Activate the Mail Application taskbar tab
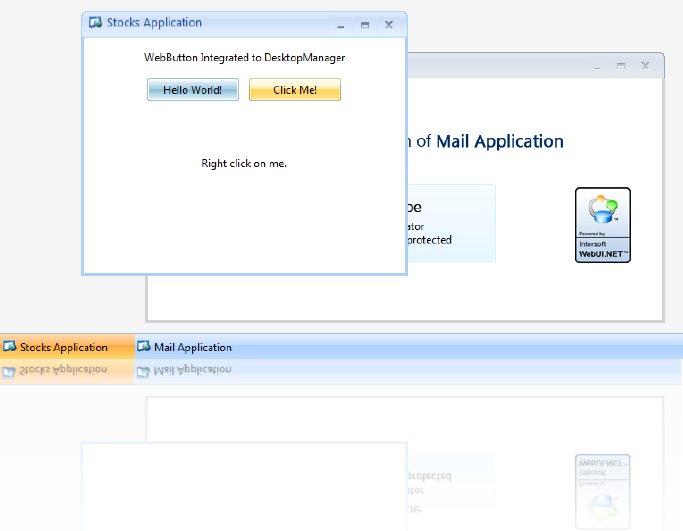Viewport: 683px width, 531px height. click(x=192, y=347)
